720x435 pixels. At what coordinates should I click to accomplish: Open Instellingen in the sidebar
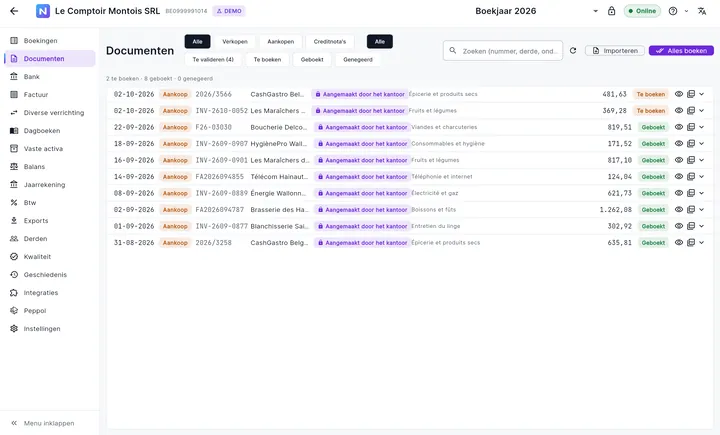pos(50,328)
